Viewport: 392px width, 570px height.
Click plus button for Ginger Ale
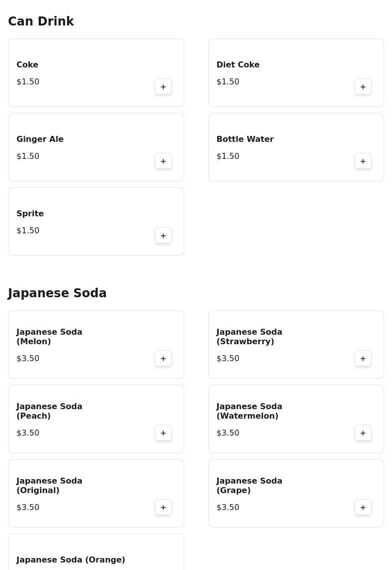click(x=163, y=161)
